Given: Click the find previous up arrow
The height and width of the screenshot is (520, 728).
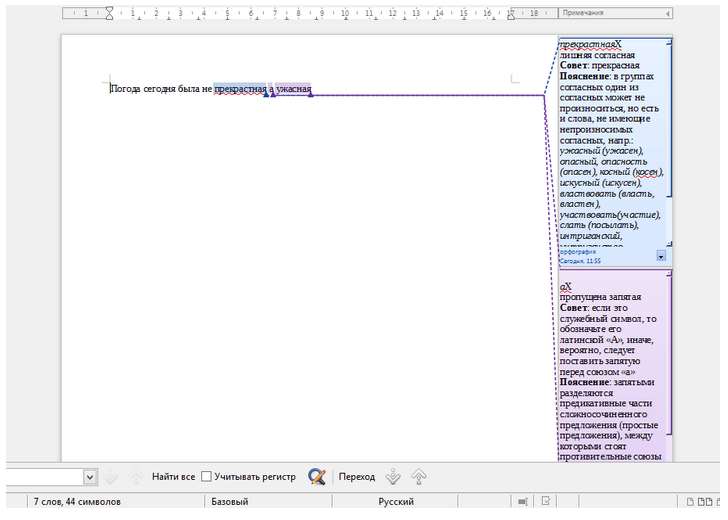Looking at the screenshot, I should tap(136, 477).
